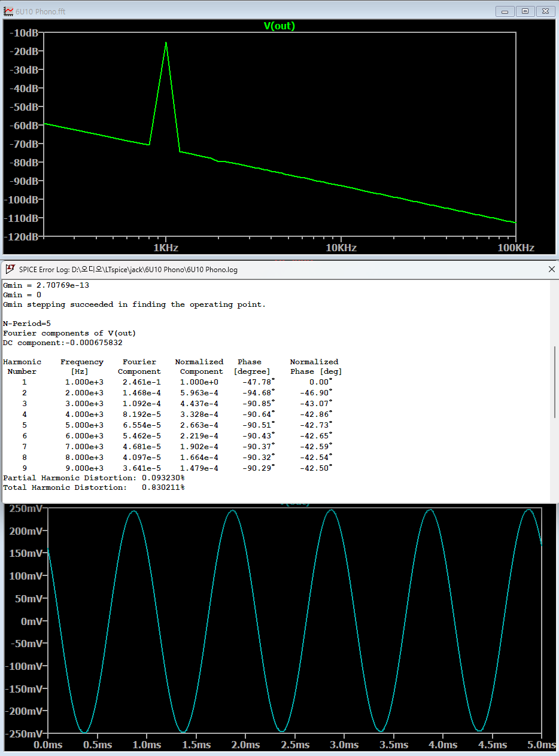Image resolution: width=559 pixels, height=756 pixels.
Task: Click the 'Total Harmonic Distortion: 0.830211%' line
Action: [94, 487]
